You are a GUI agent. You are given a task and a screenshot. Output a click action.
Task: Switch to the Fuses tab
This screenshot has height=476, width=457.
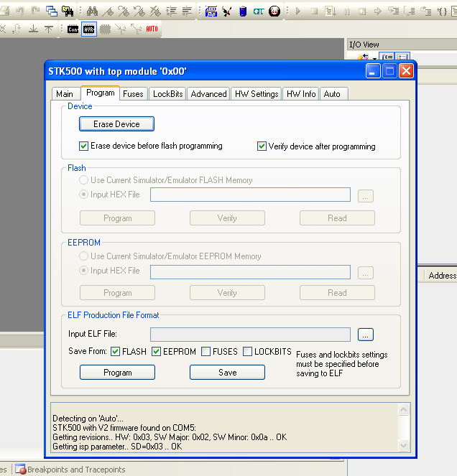pos(133,94)
